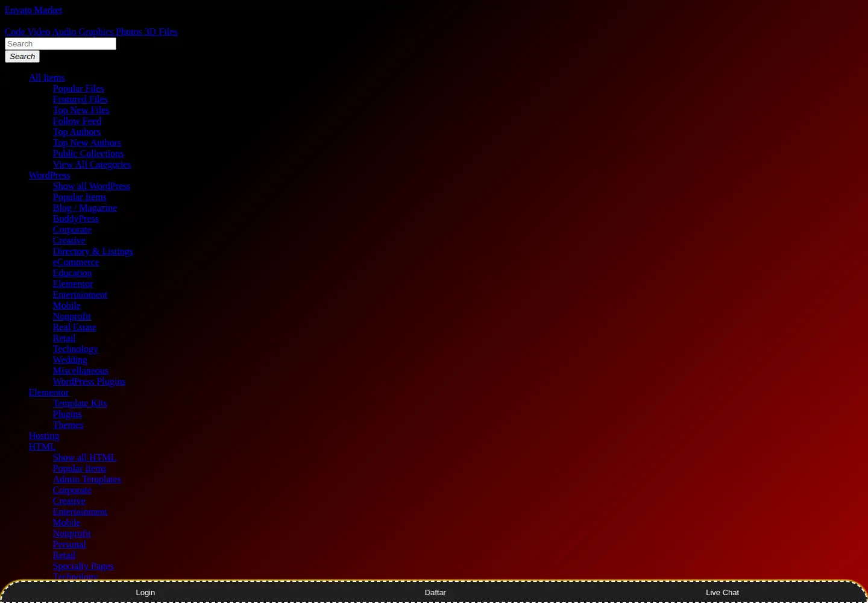Open Top New Files

(x=81, y=110)
